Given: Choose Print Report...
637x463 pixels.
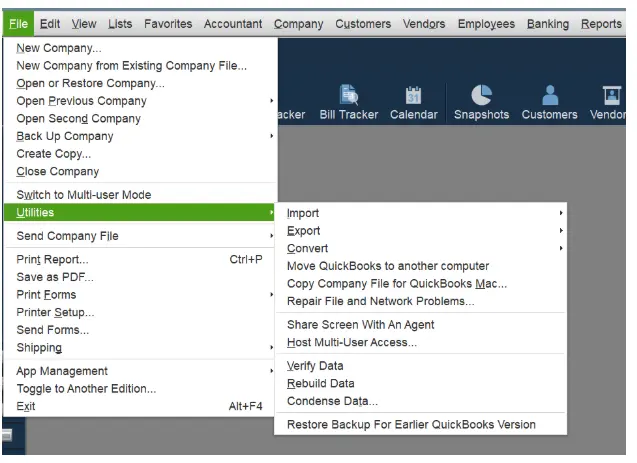Looking at the screenshot, I should (140, 260).
